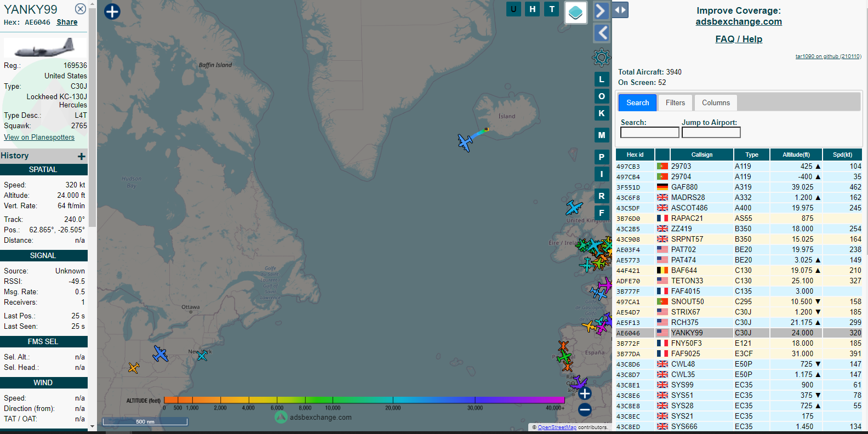
Task: Open the settings gear icon
Action: (x=601, y=57)
